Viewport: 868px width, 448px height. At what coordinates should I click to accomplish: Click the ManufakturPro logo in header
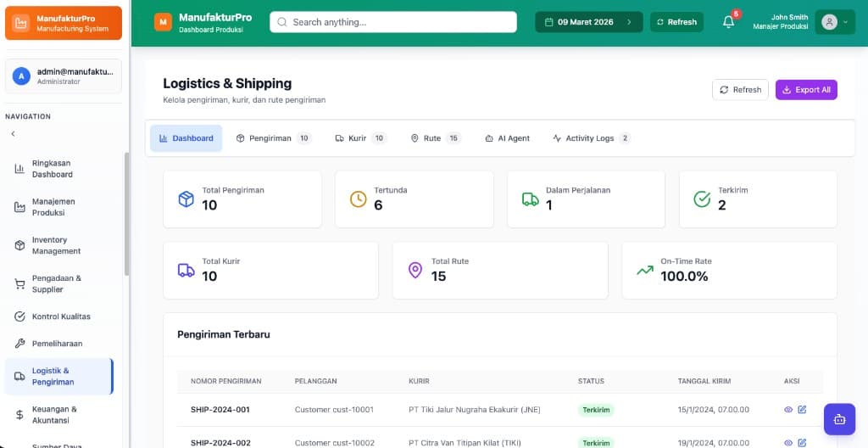[x=163, y=22]
